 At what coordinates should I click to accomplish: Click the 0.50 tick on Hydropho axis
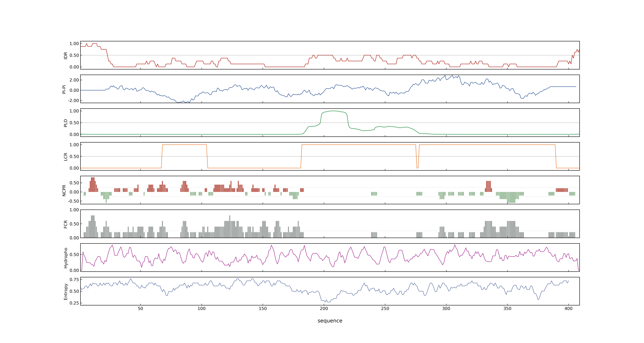[x=74, y=255]
